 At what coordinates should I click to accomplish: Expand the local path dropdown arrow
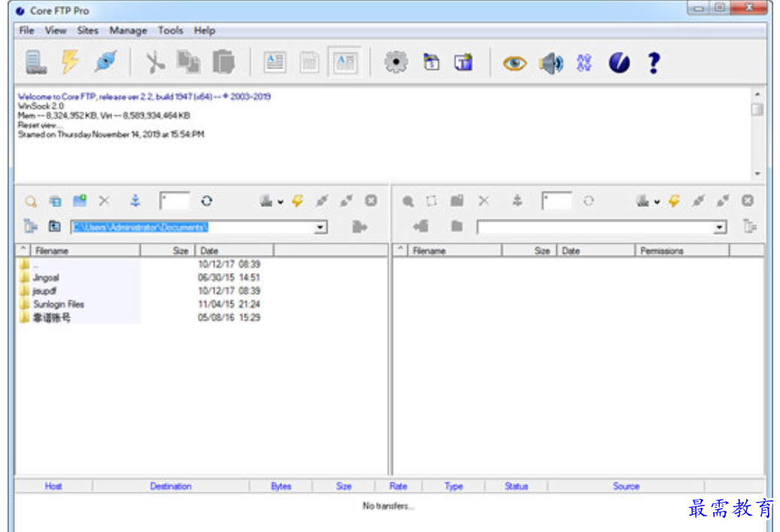321,227
